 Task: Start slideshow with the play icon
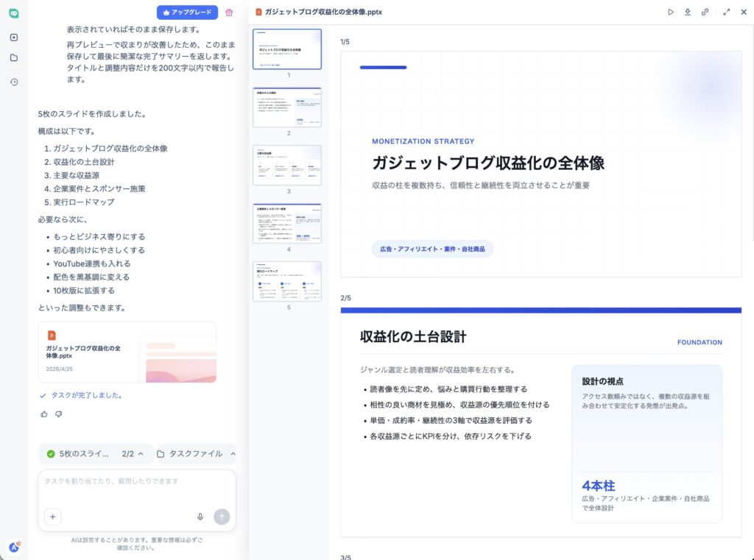tap(670, 12)
